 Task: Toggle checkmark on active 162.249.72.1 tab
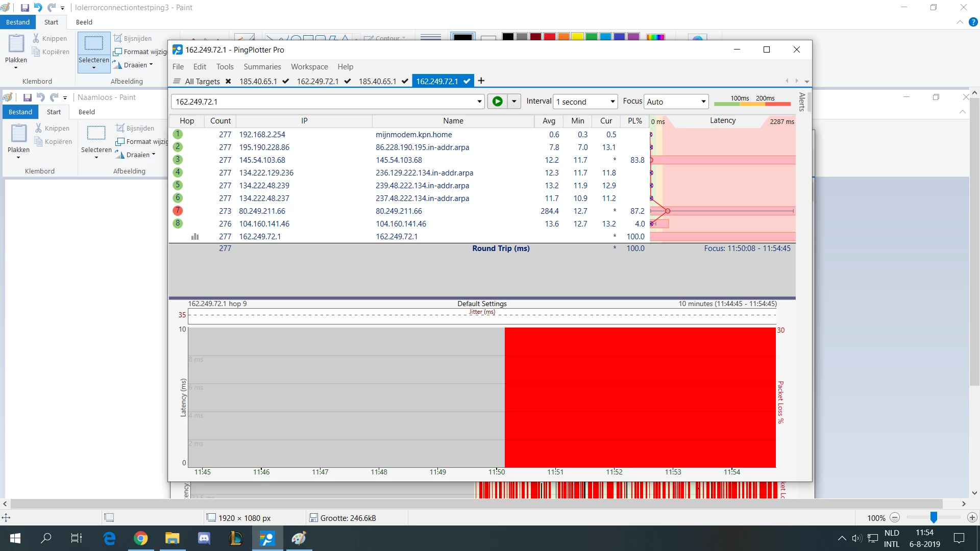point(467,81)
